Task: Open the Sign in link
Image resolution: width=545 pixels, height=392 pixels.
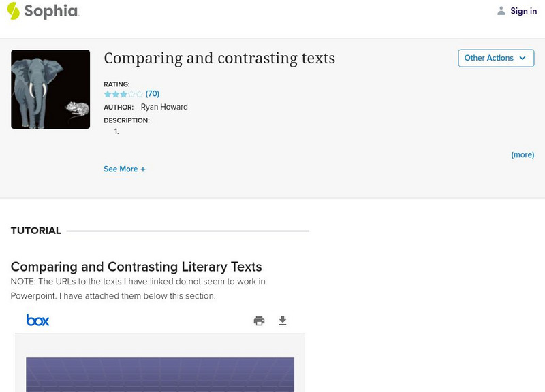Action: [x=524, y=11]
